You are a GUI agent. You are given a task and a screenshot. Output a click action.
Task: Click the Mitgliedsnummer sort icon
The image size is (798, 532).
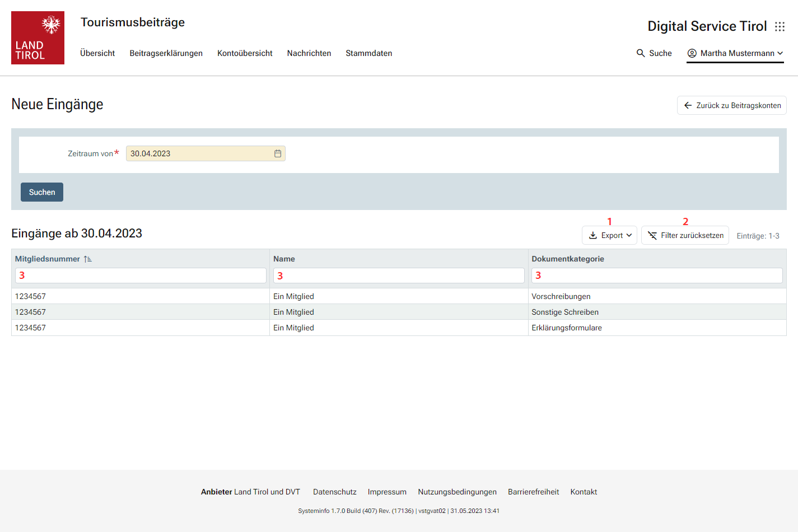[88, 259]
